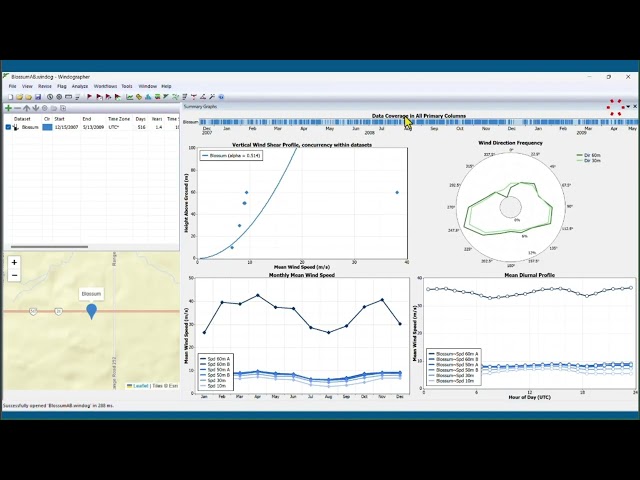This screenshot has width=640, height=480.
Task: Open the Analyze menu
Action: click(x=80, y=86)
